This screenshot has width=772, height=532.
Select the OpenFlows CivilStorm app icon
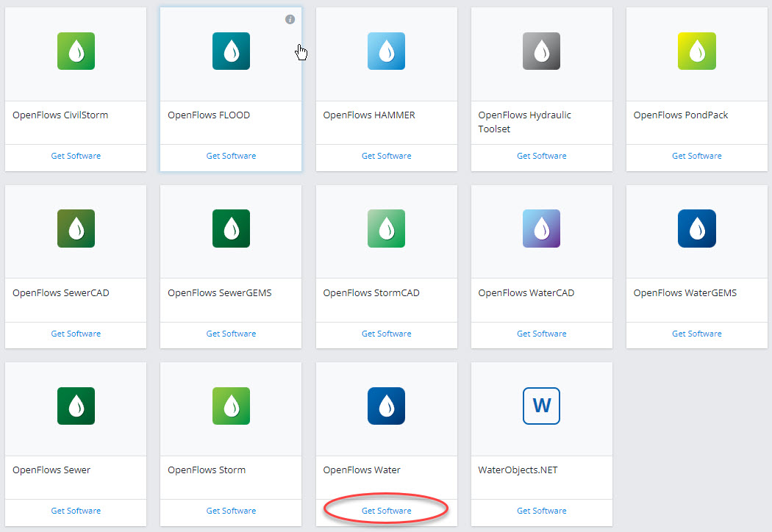tap(76, 51)
